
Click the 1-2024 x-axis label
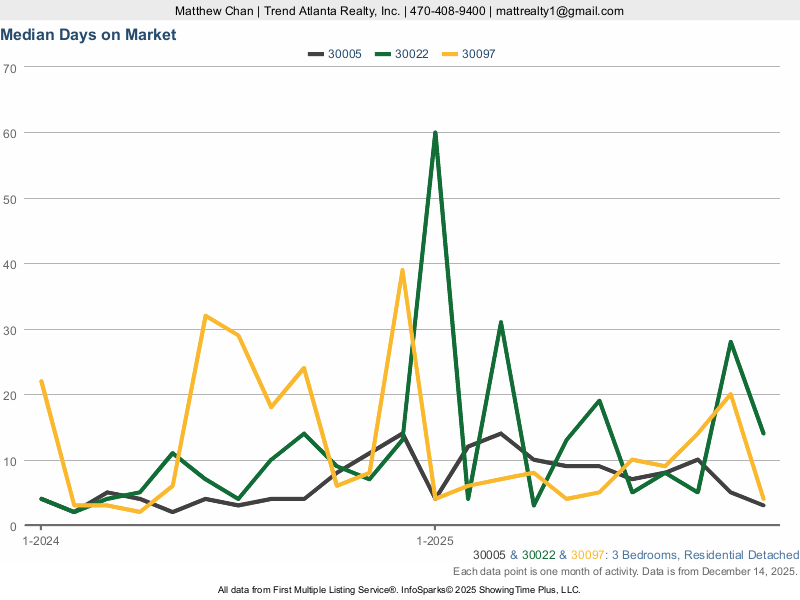(40, 540)
